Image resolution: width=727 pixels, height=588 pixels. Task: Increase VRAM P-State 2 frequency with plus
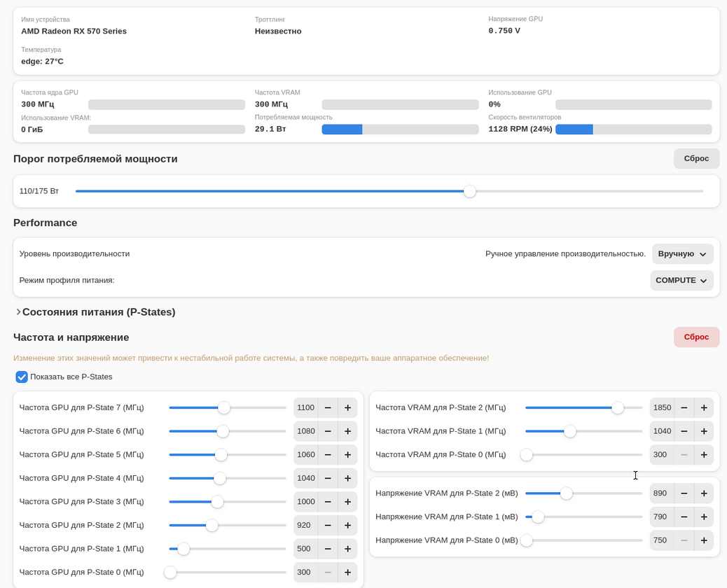pyautogui.click(x=703, y=408)
